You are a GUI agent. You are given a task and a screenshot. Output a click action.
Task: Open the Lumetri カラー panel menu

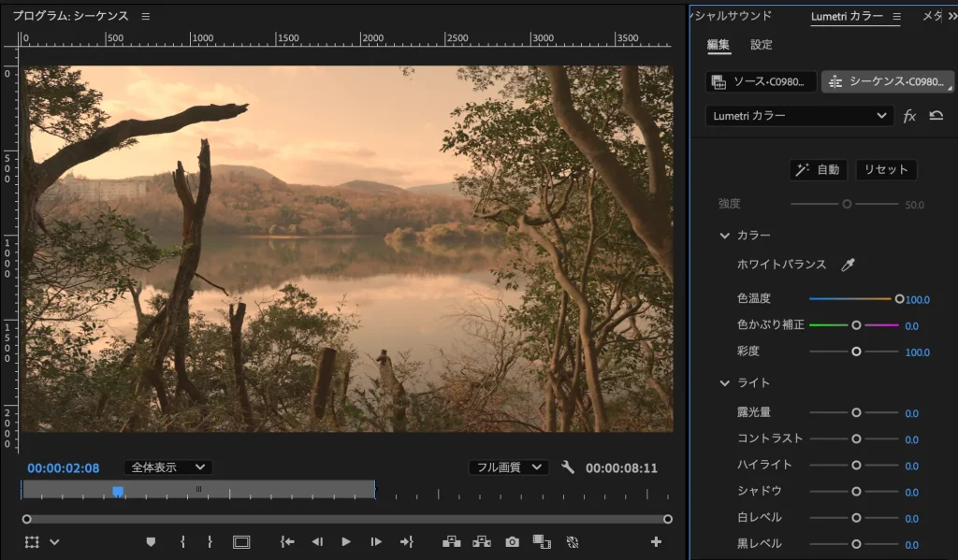(896, 16)
